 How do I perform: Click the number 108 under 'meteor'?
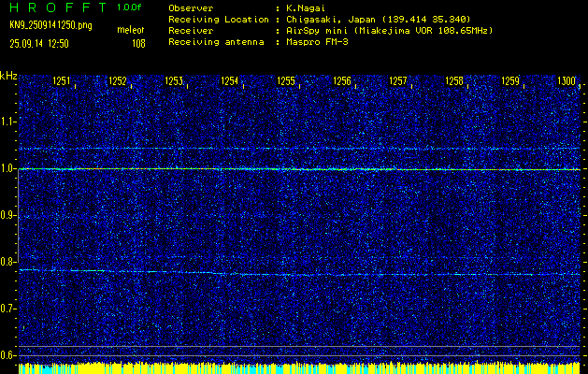coord(138,44)
